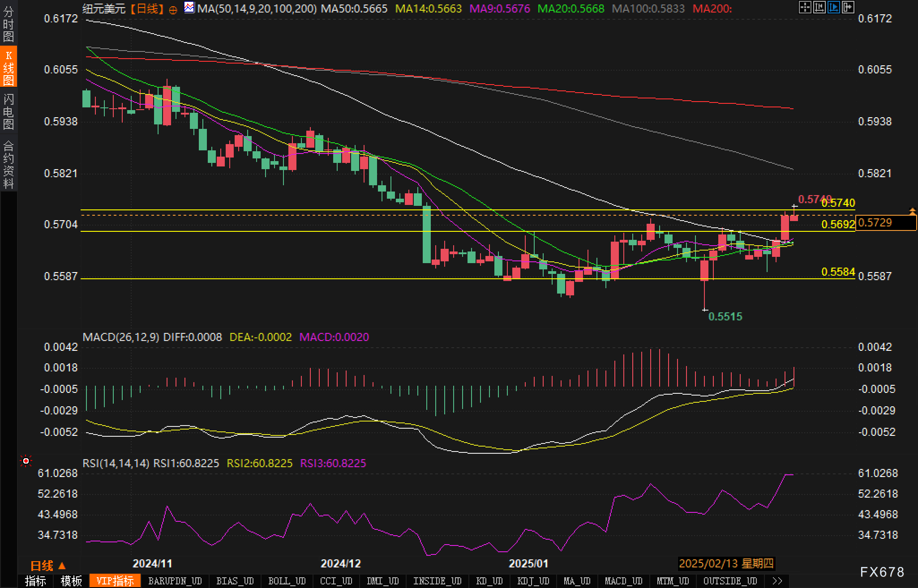Toggle the BOLL_UD indicator
Screen dimensions: 918x588
(x=287, y=581)
